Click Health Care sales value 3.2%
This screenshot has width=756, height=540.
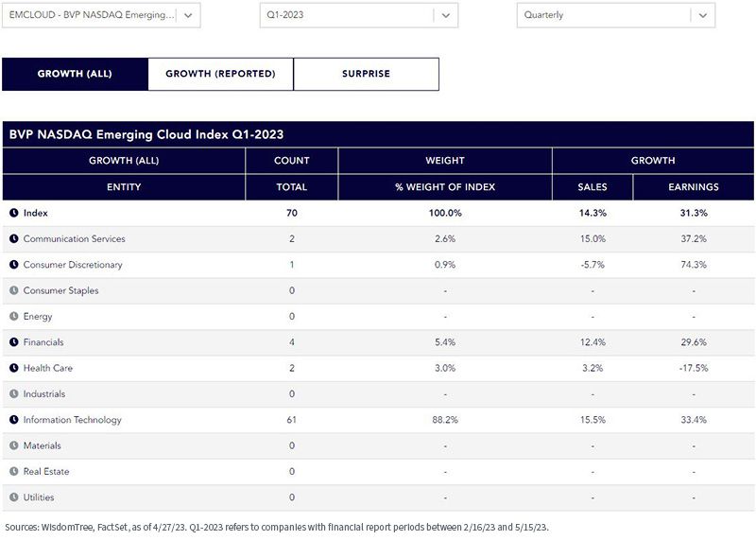593,368
